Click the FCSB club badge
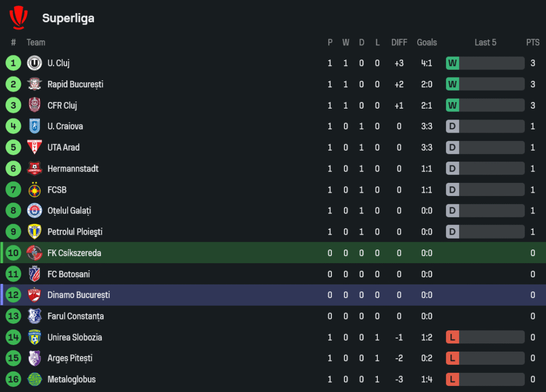 34,190
